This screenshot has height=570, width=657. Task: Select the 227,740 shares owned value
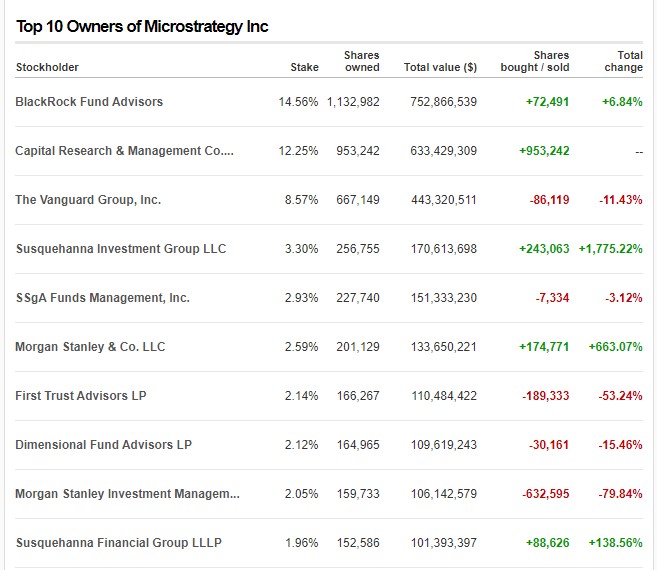357,298
